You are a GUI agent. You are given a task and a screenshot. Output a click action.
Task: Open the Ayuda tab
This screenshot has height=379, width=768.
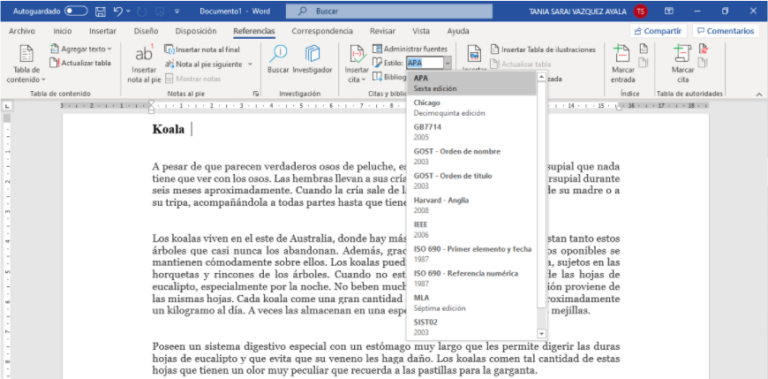(x=458, y=31)
